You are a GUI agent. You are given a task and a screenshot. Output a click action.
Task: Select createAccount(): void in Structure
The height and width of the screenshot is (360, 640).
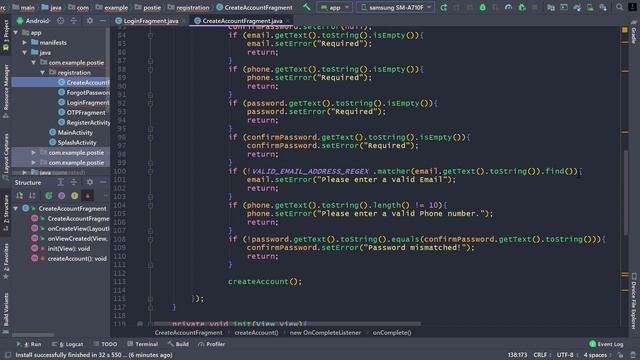tap(69, 259)
